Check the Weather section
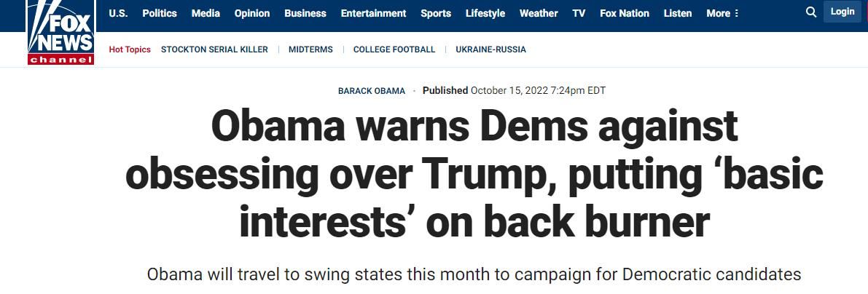 (539, 13)
